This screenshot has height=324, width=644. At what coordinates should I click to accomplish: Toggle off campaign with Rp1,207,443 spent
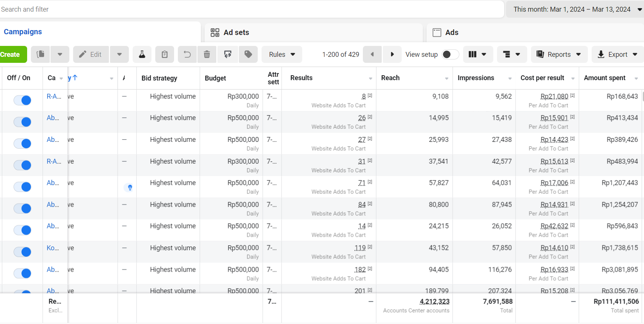pos(22,187)
